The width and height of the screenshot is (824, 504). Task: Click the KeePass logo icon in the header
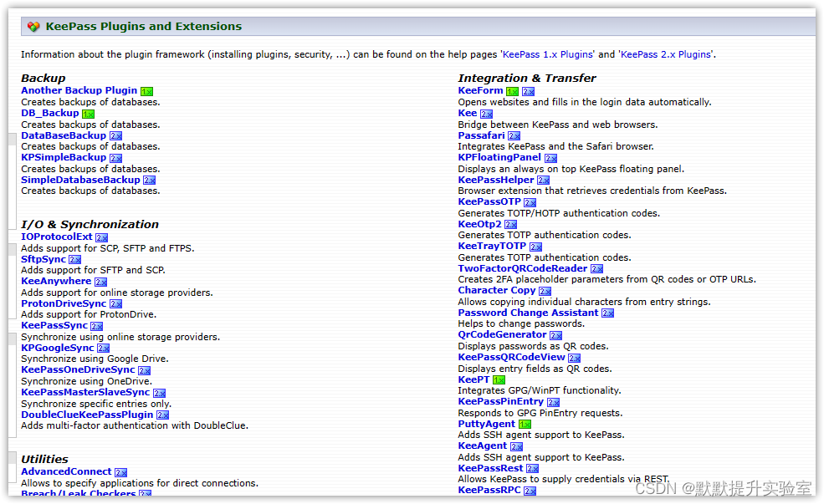tap(33, 27)
